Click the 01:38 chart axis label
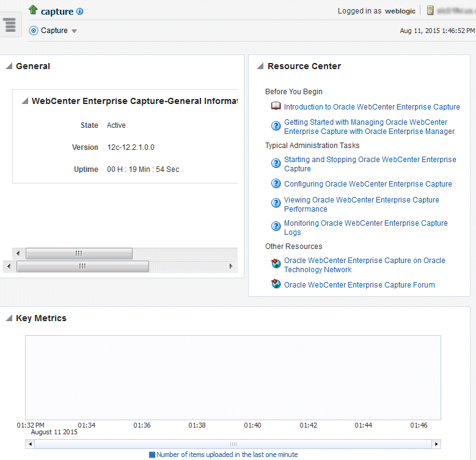The height and width of the screenshot is (460, 476). (x=197, y=425)
